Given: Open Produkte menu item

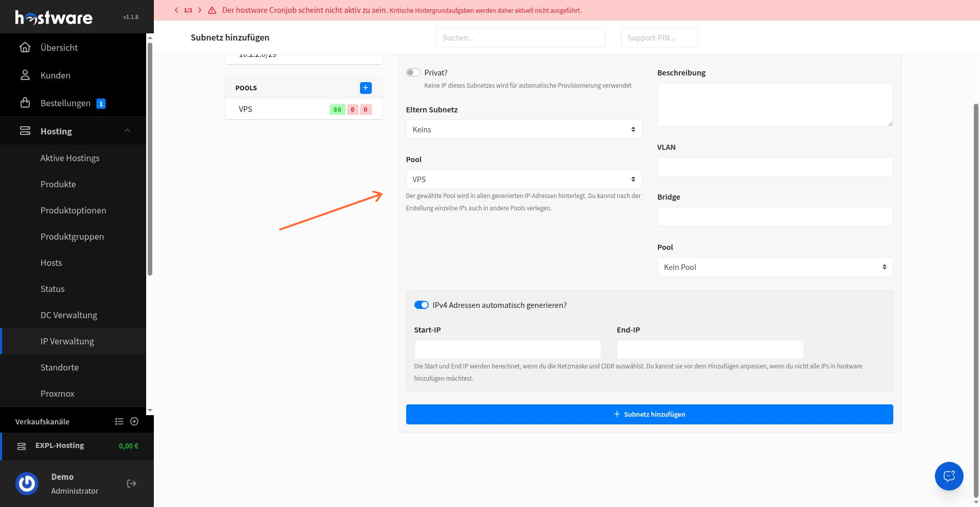Looking at the screenshot, I should point(58,184).
